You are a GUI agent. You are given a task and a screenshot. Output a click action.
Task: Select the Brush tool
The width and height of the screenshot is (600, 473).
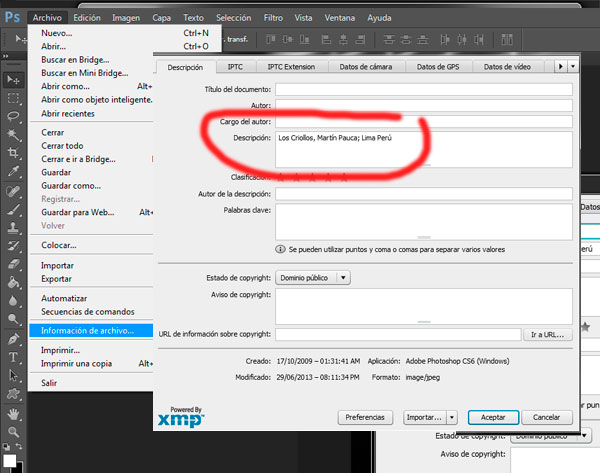[x=13, y=209]
